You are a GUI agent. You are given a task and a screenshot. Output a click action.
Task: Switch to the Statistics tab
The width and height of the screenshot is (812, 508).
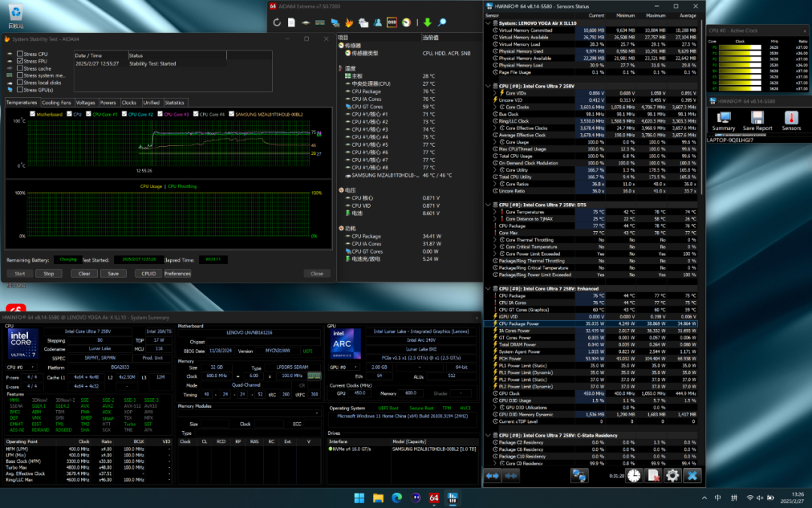[x=174, y=102]
